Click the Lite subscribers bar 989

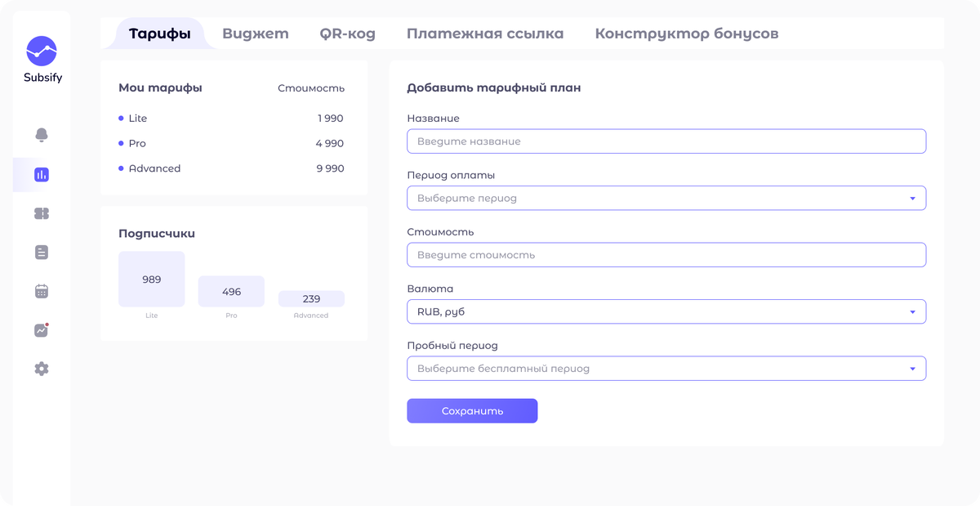[151, 279]
